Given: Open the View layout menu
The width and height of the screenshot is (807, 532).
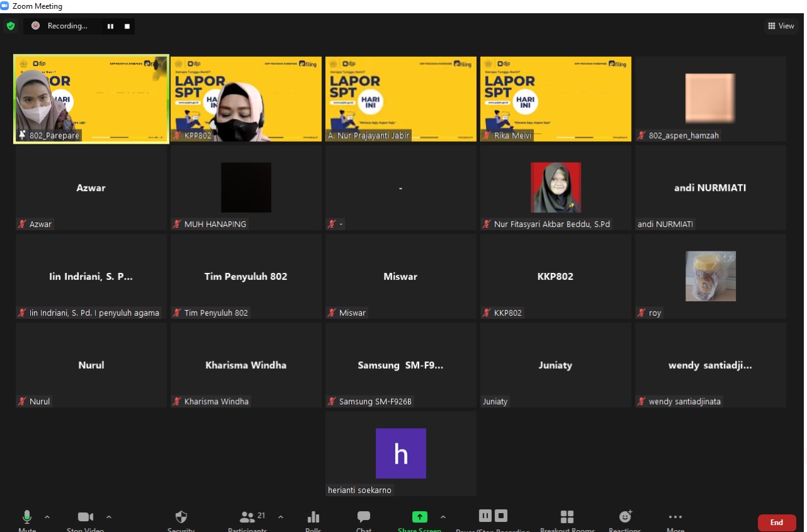Looking at the screenshot, I should pyautogui.click(x=781, y=26).
